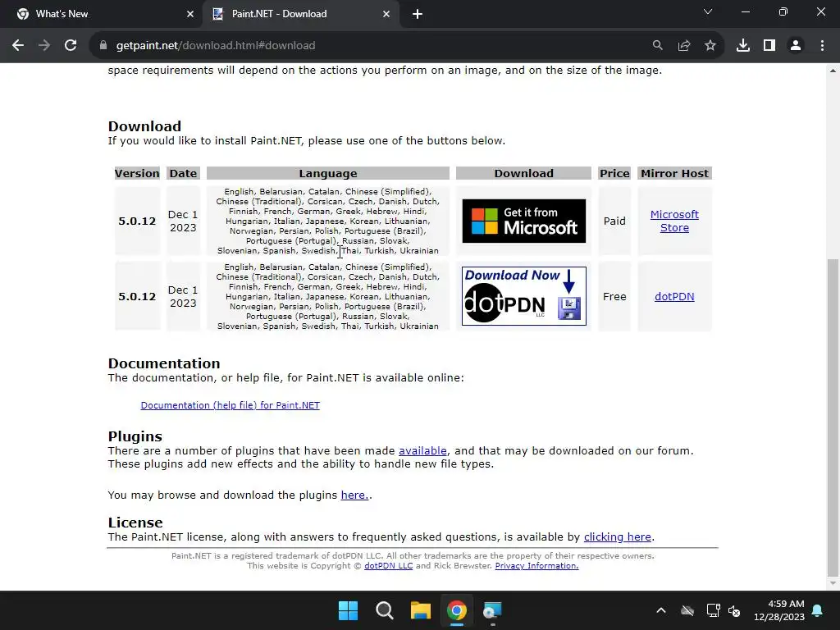
Task: Open the license 'clicking here' link
Action: (x=618, y=536)
